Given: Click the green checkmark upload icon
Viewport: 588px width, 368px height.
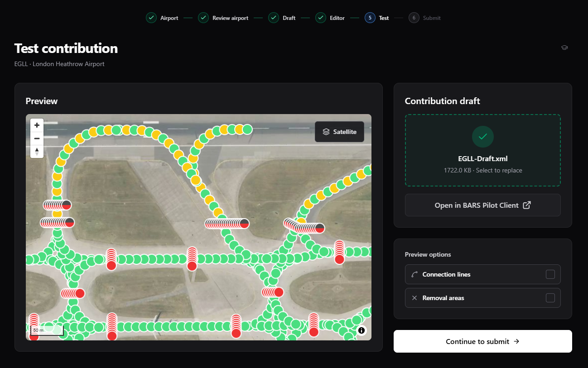Looking at the screenshot, I should [483, 137].
